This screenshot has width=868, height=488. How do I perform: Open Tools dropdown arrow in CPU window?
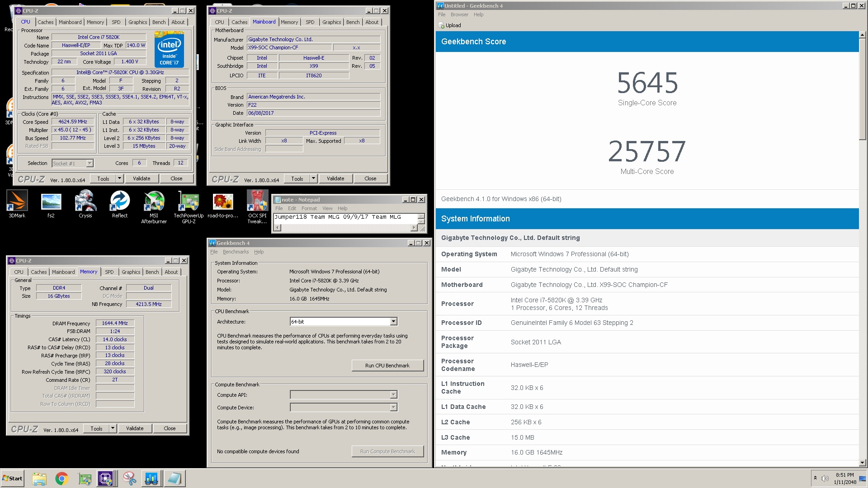click(x=120, y=178)
